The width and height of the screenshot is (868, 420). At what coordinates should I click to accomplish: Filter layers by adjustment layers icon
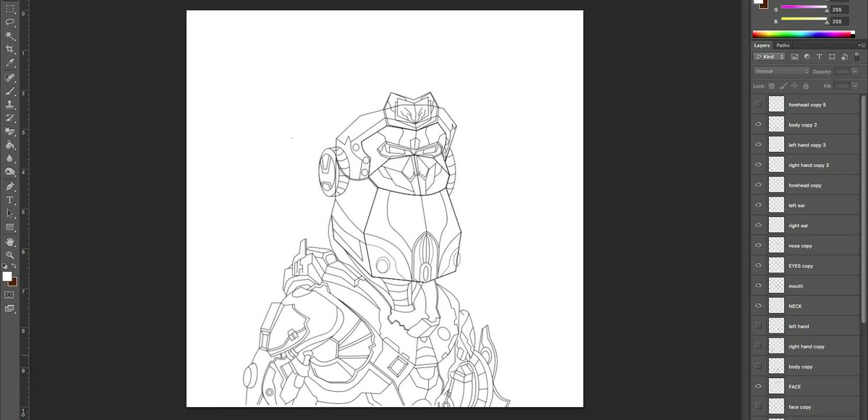tap(807, 56)
